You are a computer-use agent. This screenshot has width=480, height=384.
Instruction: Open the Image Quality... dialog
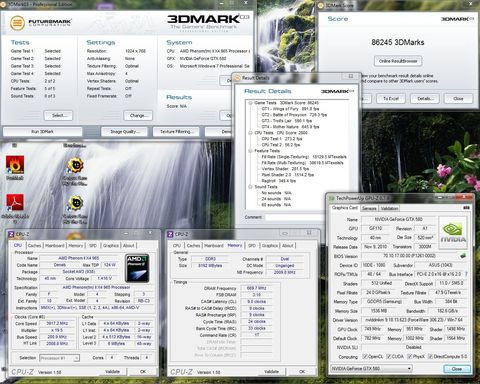click(125, 132)
